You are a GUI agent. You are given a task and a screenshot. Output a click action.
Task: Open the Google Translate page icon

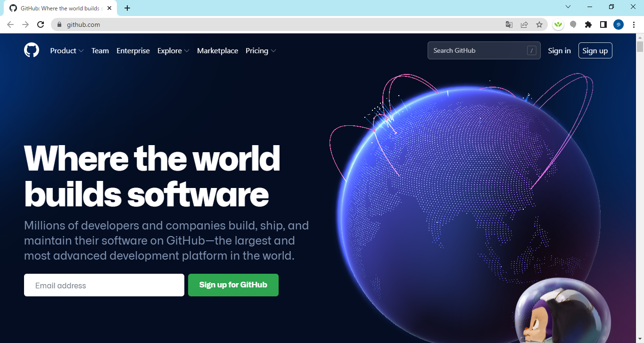click(x=509, y=24)
